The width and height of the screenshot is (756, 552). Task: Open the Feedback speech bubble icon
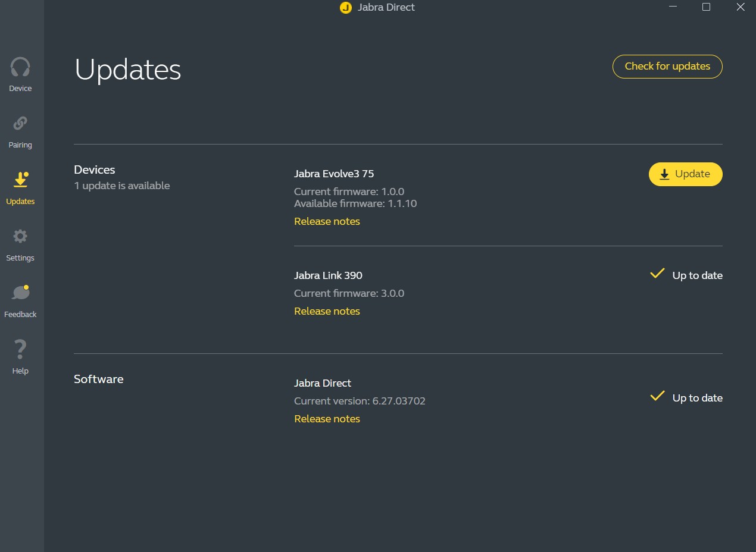(20, 293)
